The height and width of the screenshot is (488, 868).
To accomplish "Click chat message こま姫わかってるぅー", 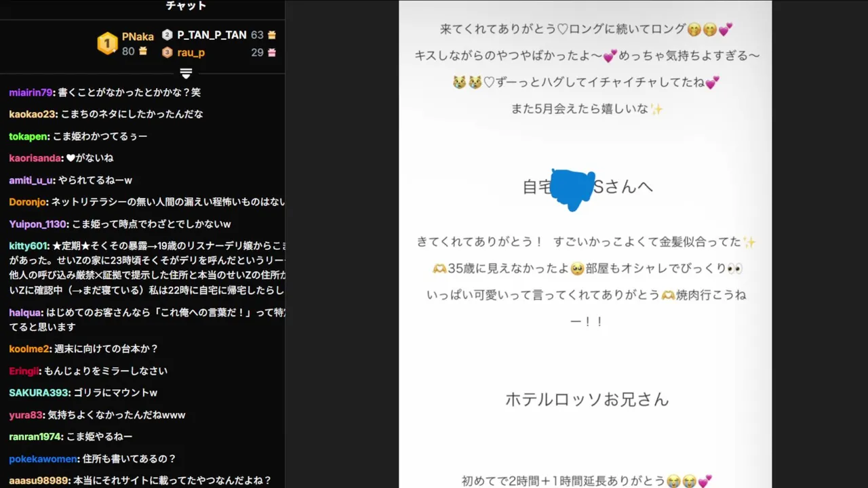I will click(100, 136).
